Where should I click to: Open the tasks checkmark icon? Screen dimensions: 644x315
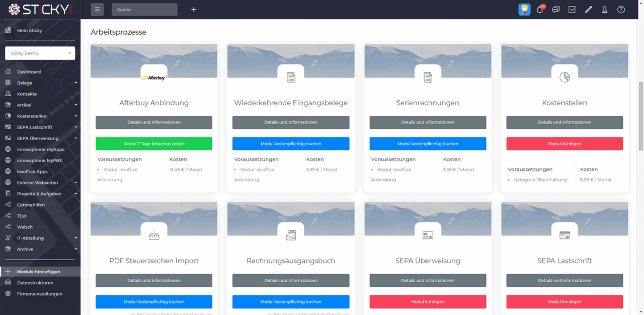point(572,10)
